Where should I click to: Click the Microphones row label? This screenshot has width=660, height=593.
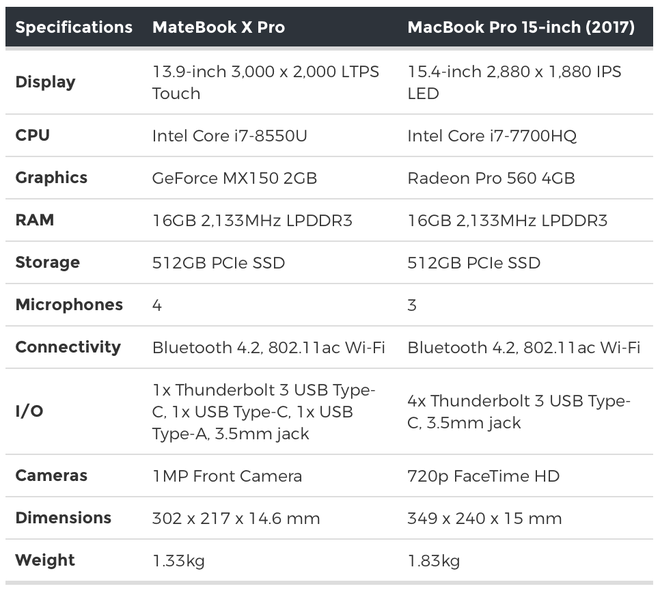[x=69, y=305]
